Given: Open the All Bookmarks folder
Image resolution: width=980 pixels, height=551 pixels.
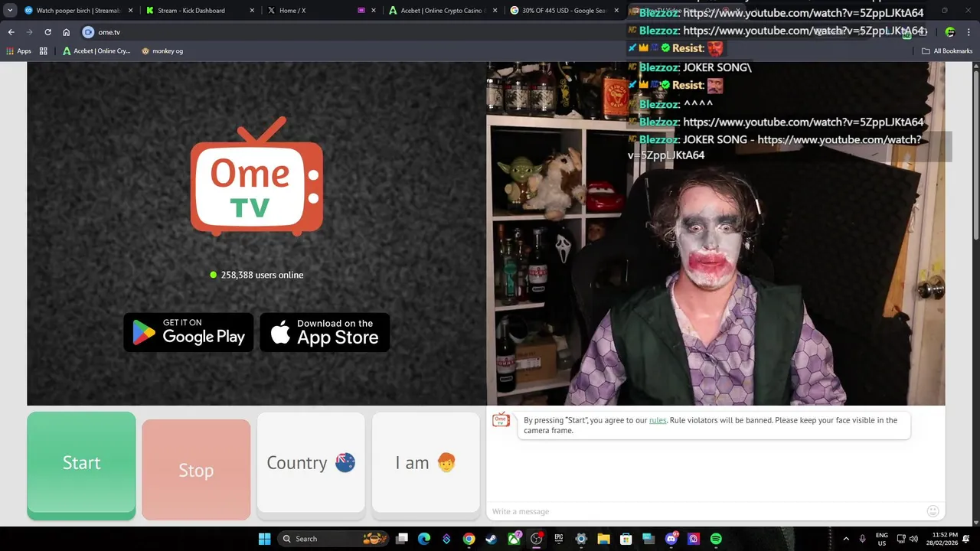Looking at the screenshot, I should pos(947,51).
